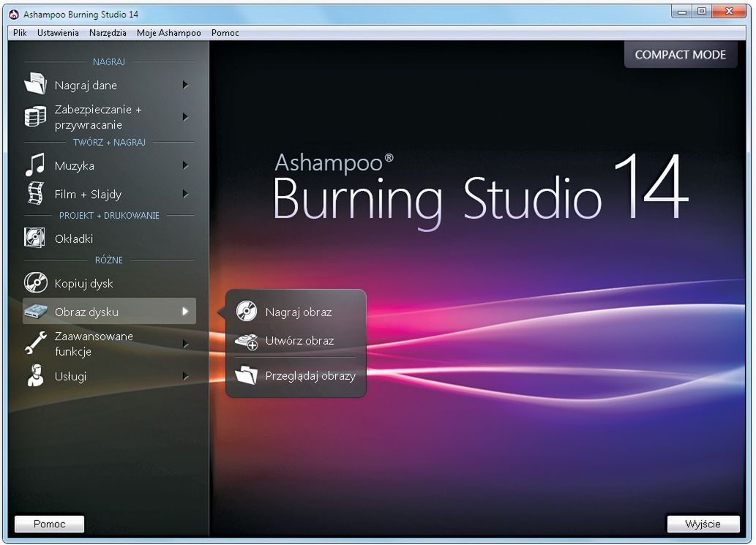Click the Nagraj obraz disc icon
The image size is (756, 545).
click(244, 311)
